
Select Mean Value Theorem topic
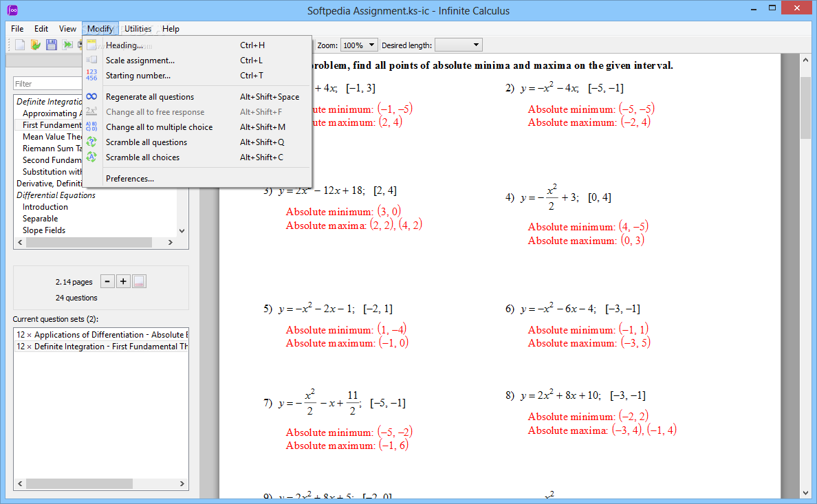coord(51,137)
